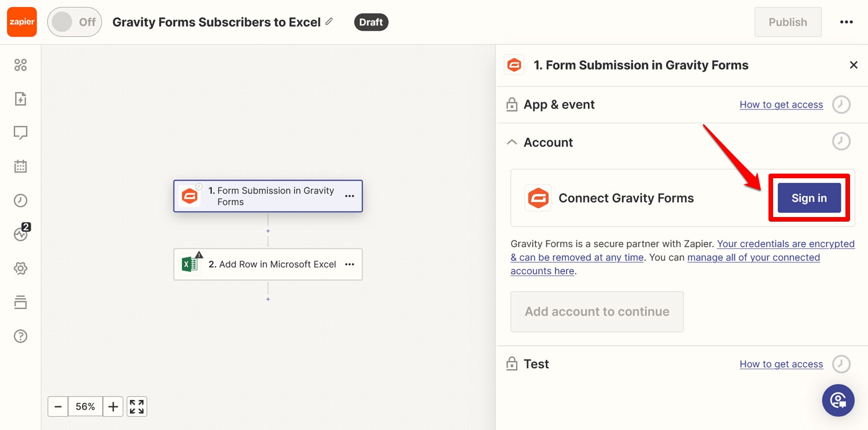Open the activity icon with badge 2
This screenshot has width=868, height=430.
point(21,233)
